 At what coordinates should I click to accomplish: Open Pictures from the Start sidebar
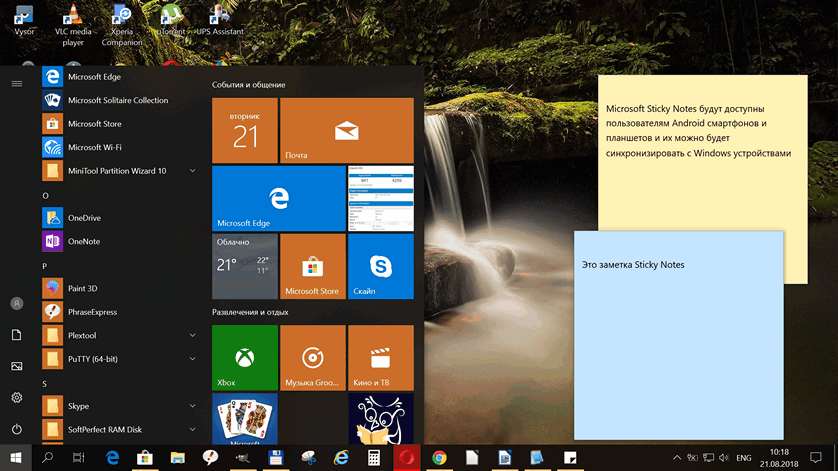click(17, 366)
